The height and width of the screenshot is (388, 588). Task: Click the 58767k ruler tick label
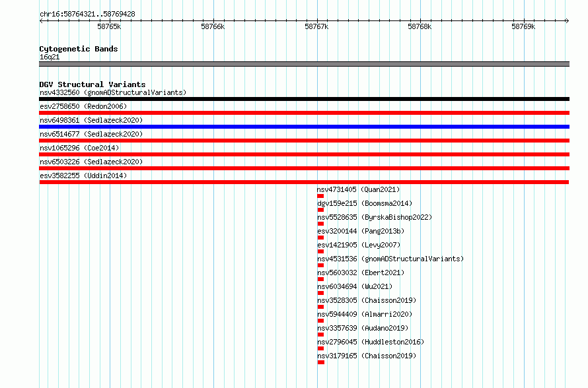click(x=316, y=26)
